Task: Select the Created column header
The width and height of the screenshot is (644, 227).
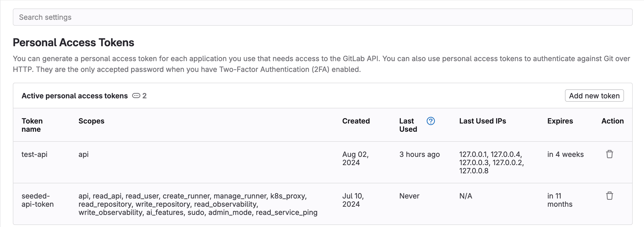Action: pos(356,121)
